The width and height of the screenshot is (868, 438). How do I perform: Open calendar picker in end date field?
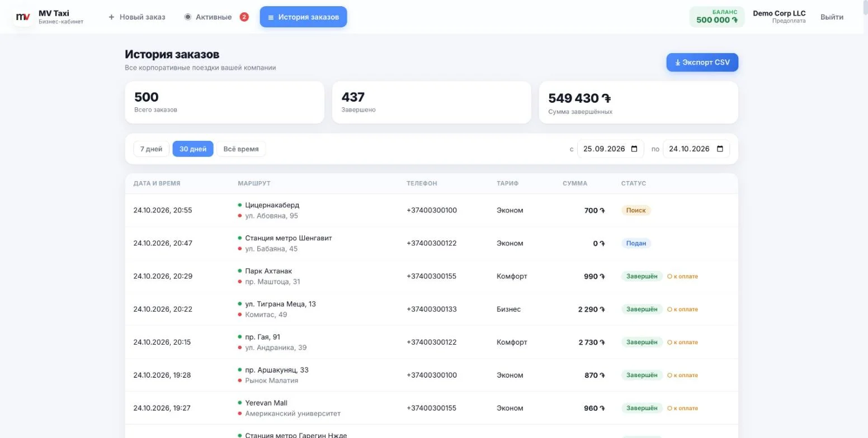(x=720, y=149)
